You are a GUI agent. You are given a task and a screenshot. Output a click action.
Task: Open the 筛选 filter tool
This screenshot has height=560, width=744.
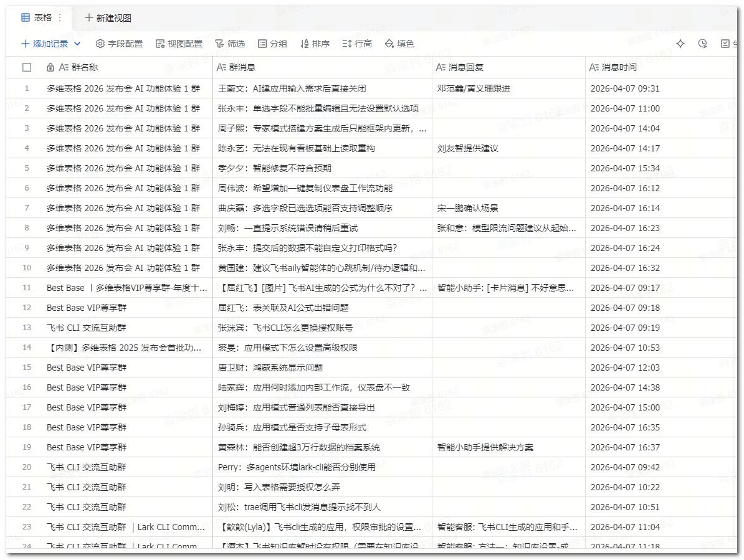230,44
